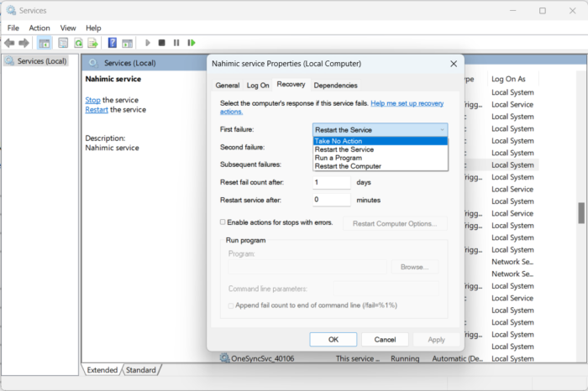
Task: Click the Log On As column header
Action: pos(508,79)
